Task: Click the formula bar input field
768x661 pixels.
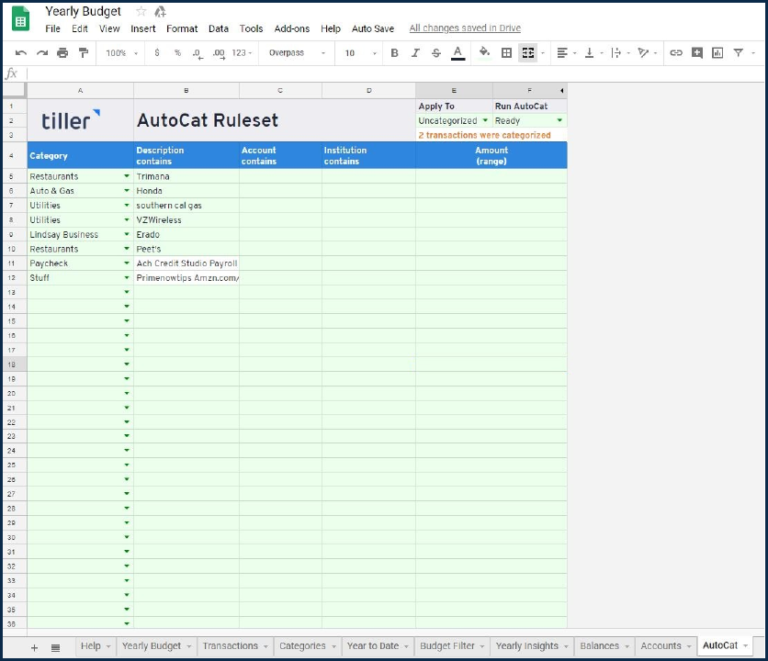Action: coord(390,74)
